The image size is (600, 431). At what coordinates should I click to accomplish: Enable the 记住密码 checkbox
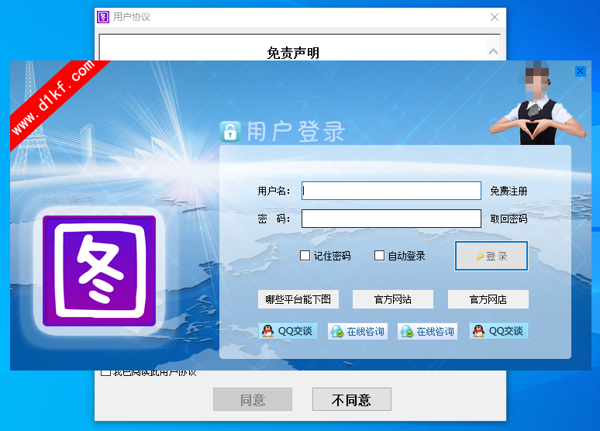click(306, 256)
